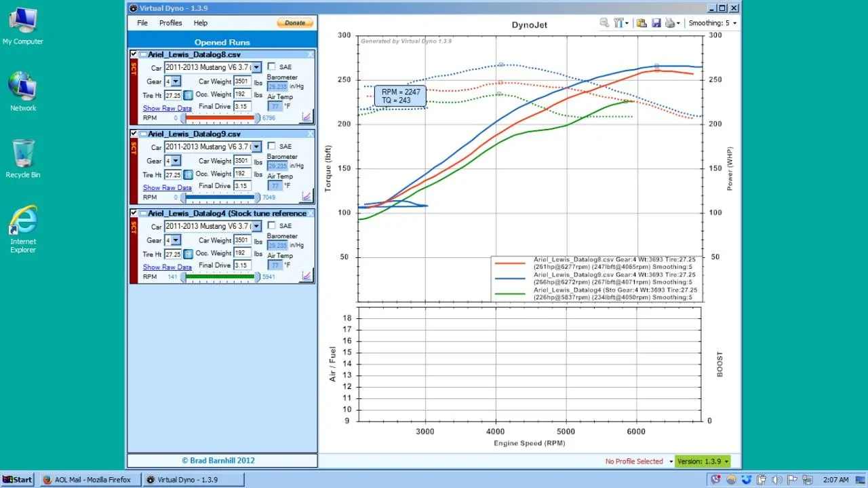Uncheck the Ariel_Lewis_Datalog4 run checkbox
The image size is (868, 488).
click(x=134, y=213)
